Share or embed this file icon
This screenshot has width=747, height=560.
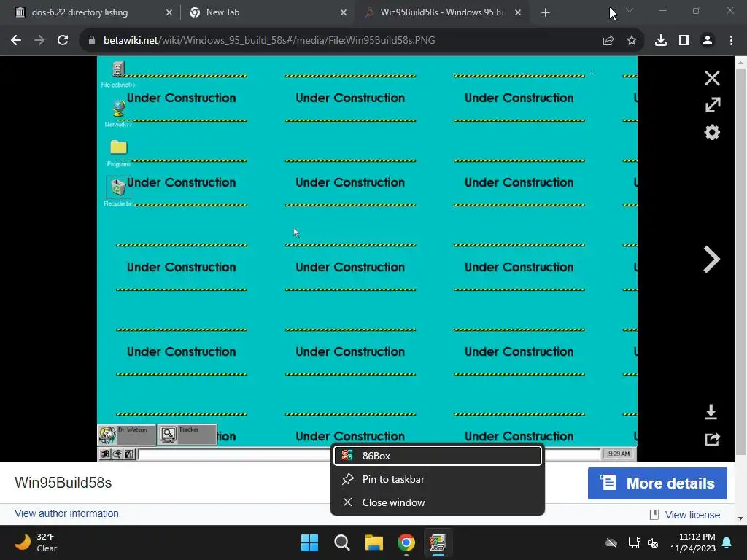[712, 439]
